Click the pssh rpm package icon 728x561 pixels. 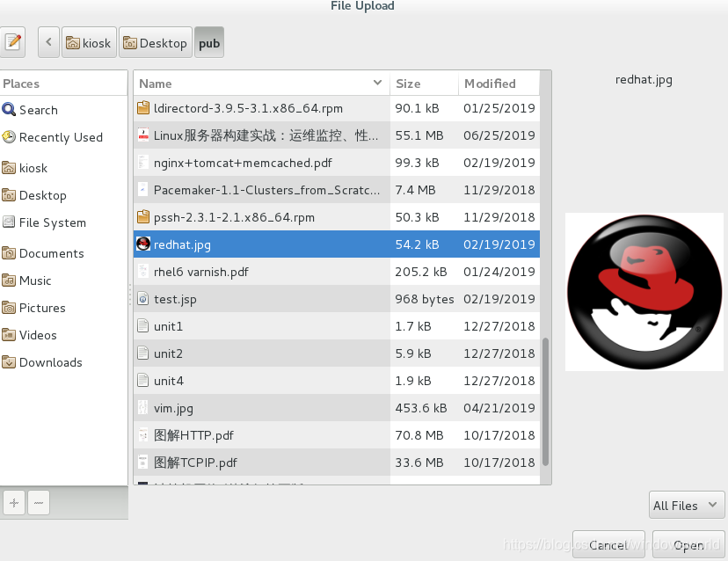tap(143, 217)
